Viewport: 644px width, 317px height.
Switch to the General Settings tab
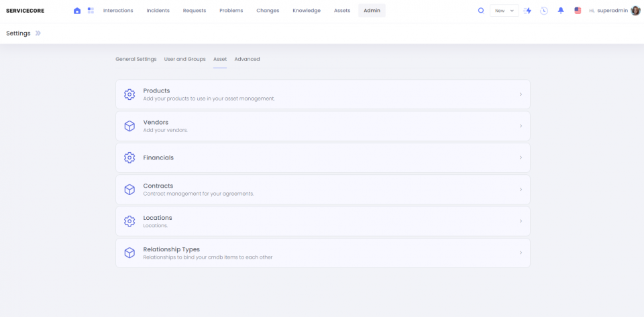[x=136, y=59]
